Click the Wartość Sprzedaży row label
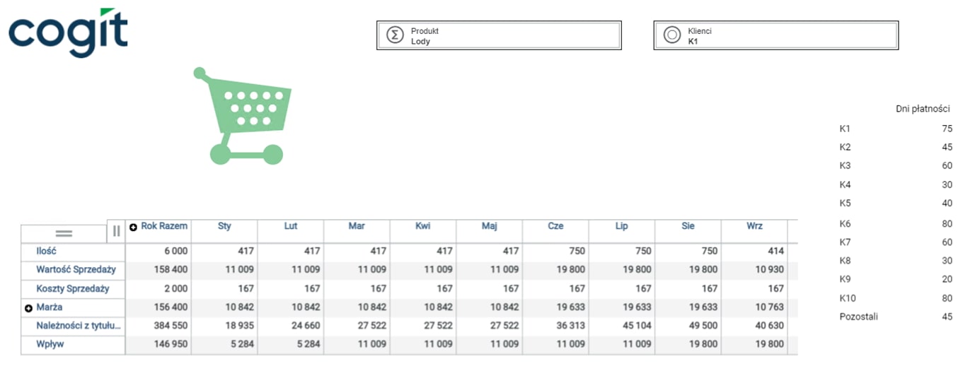The width and height of the screenshot is (980, 371). tap(76, 269)
